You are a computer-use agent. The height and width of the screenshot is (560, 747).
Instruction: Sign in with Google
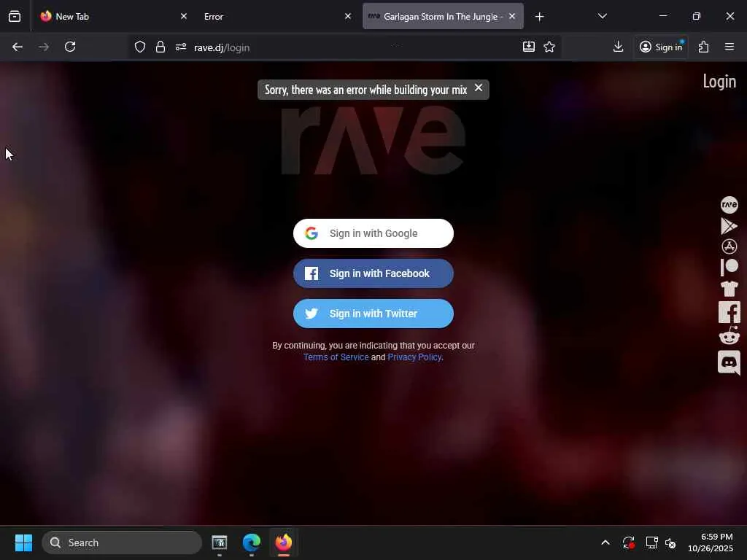click(373, 233)
